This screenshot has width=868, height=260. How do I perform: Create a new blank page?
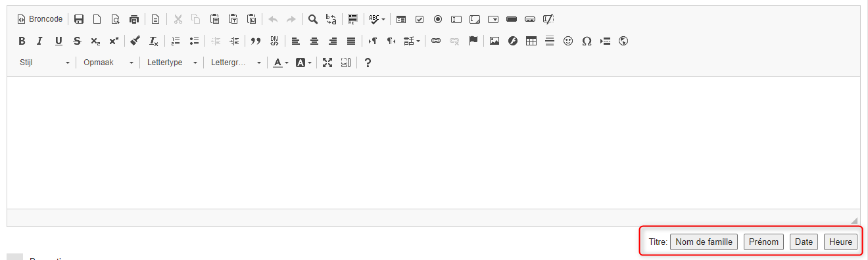(x=97, y=19)
